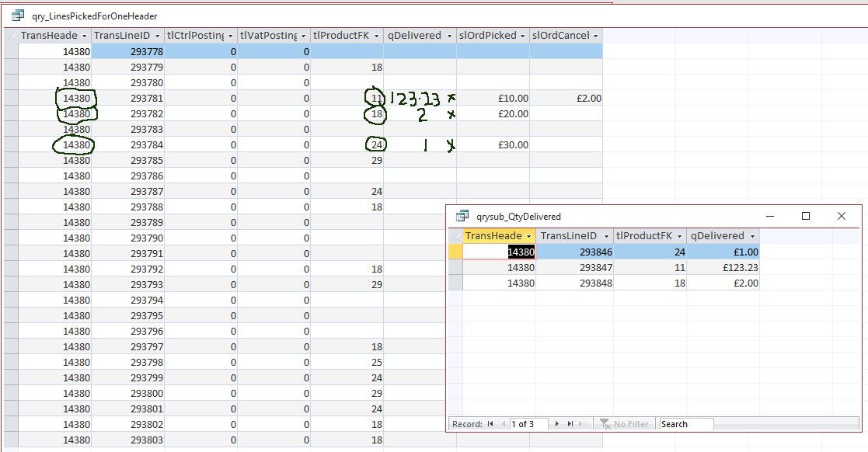This screenshot has height=452, width=868.
Task: Click the current record number box
Action: coord(528,424)
